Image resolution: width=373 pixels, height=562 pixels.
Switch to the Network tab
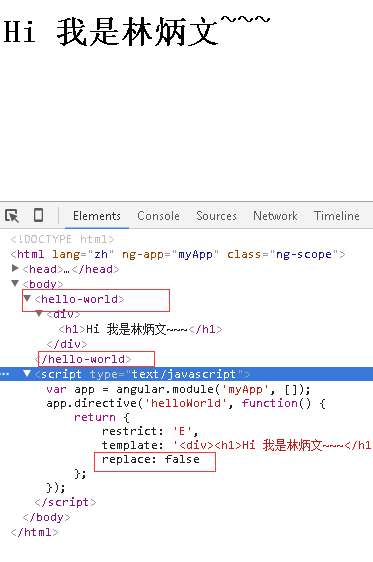pos(275,216)
